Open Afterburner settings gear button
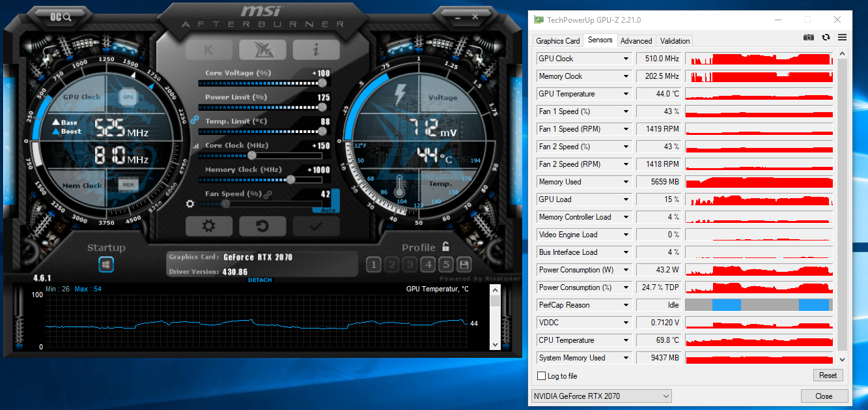The height and width of the screenshot is (410, 868). click(208, 226)
